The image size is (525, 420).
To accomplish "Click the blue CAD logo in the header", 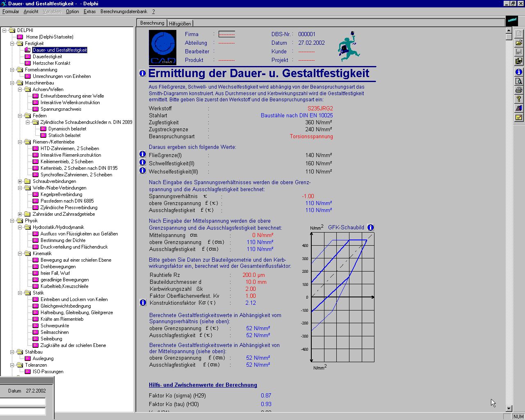I will coord(163,47).
